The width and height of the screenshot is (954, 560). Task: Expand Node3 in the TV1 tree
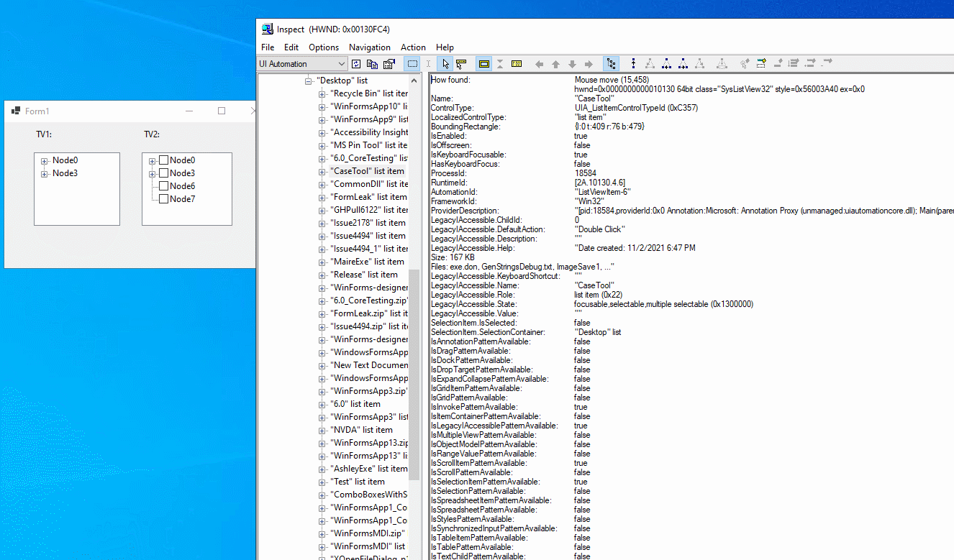(45, 174)
